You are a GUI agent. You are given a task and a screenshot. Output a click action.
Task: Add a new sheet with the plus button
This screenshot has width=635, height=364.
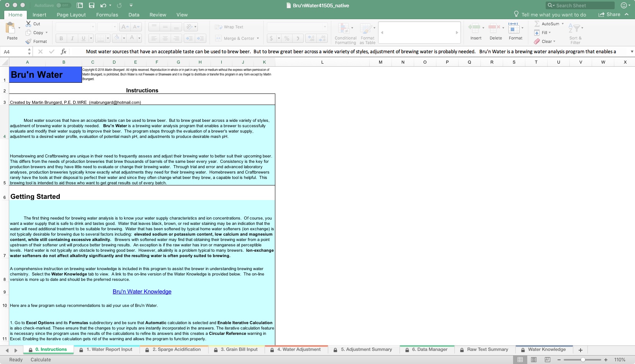coord(581,350)
